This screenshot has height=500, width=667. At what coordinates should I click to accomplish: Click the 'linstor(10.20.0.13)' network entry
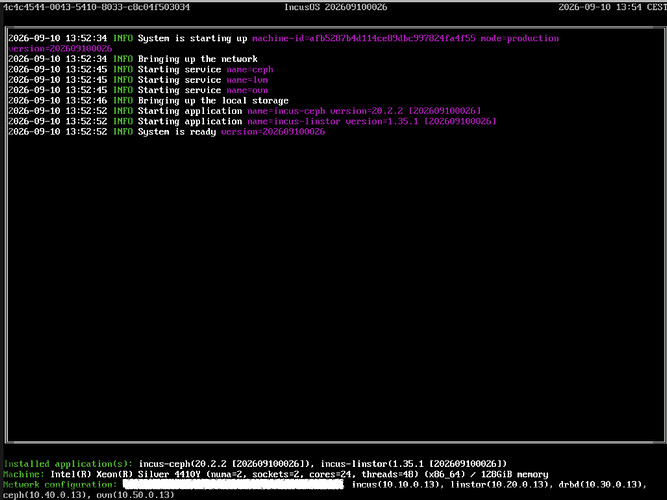[499, 485]
